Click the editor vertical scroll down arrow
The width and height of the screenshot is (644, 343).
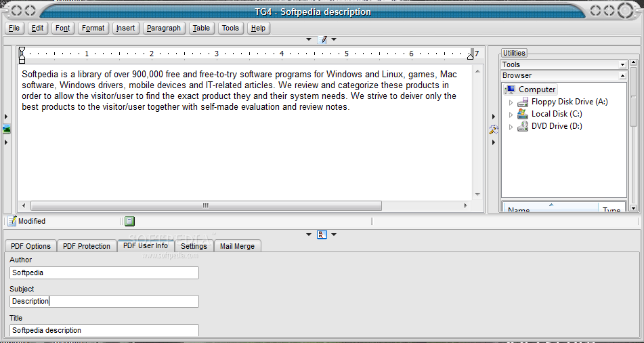coord(477,195)
